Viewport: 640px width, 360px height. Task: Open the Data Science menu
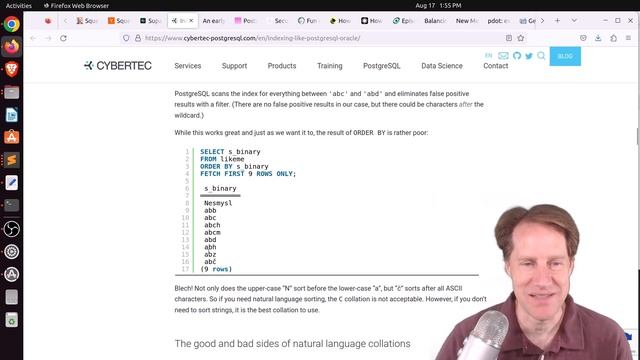coord(442,66)
